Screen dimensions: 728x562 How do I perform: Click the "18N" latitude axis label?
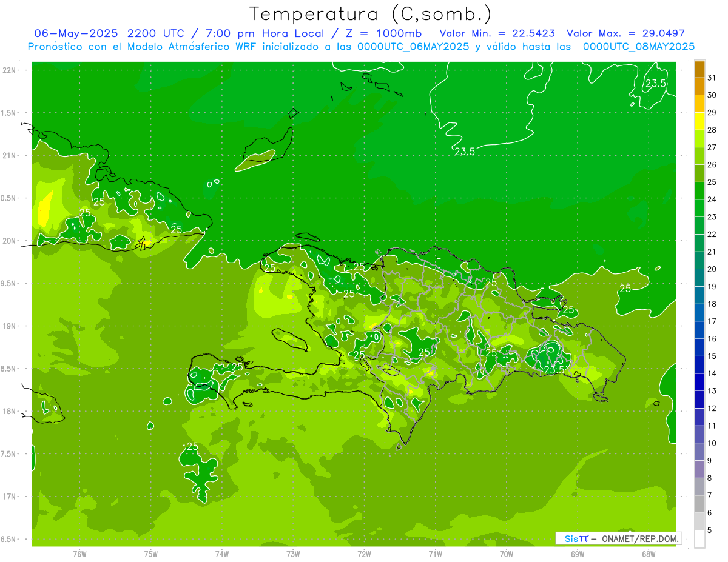(x=10, y=412)
